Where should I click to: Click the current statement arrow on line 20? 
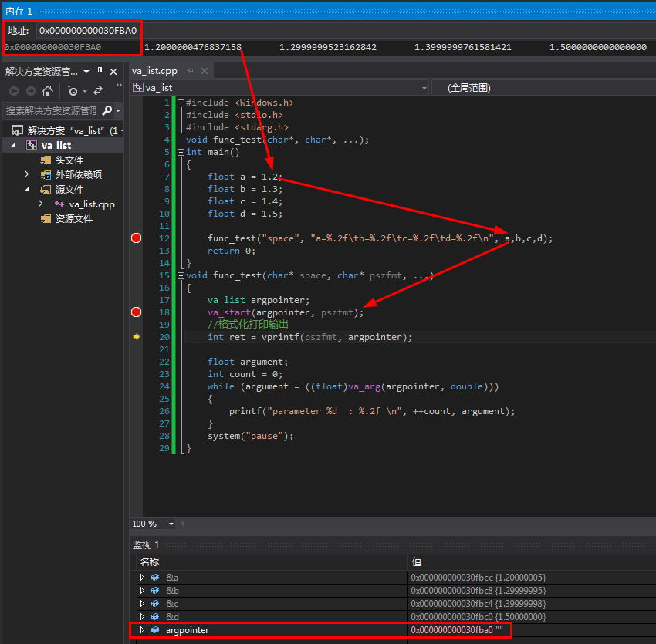tap(137, 336)
